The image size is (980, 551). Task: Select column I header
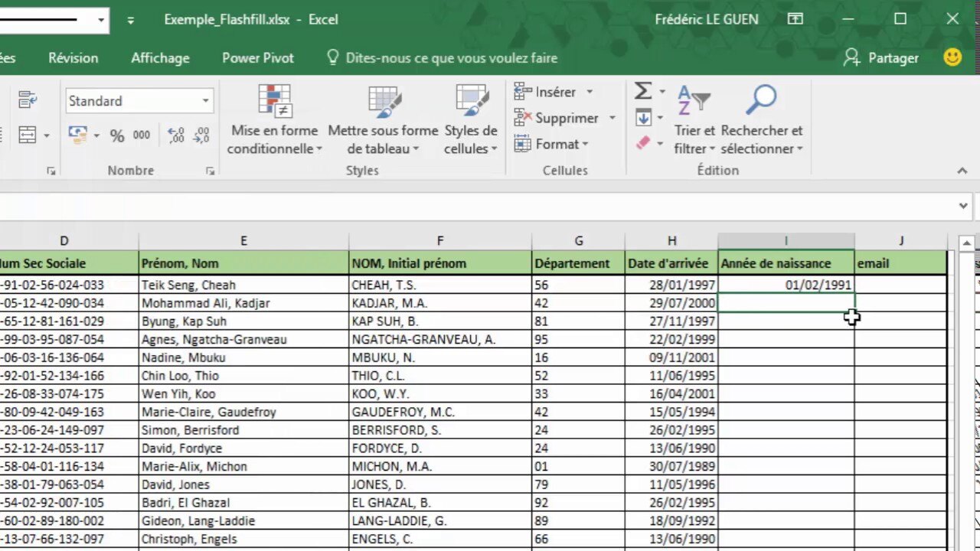(786, 241)
